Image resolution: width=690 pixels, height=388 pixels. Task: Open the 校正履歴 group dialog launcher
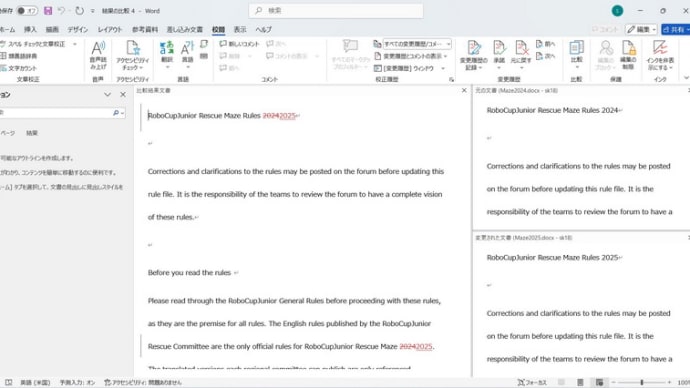coord(451,80)
